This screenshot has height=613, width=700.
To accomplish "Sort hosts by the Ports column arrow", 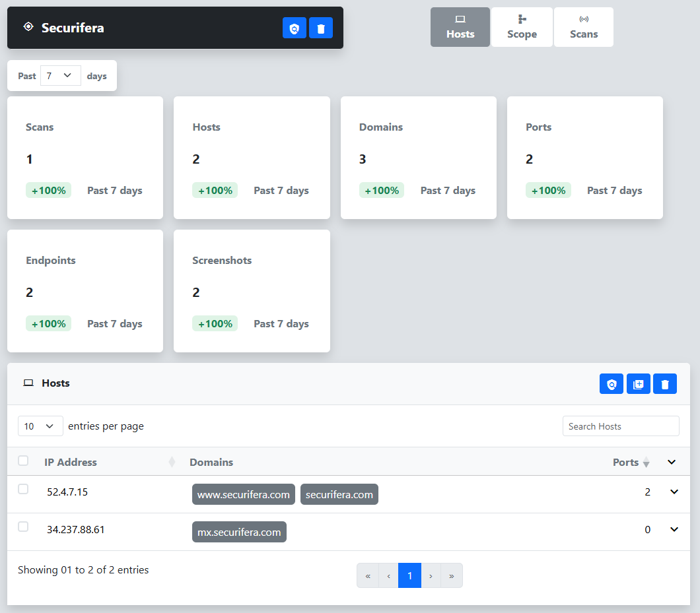I will coord(646,463).
